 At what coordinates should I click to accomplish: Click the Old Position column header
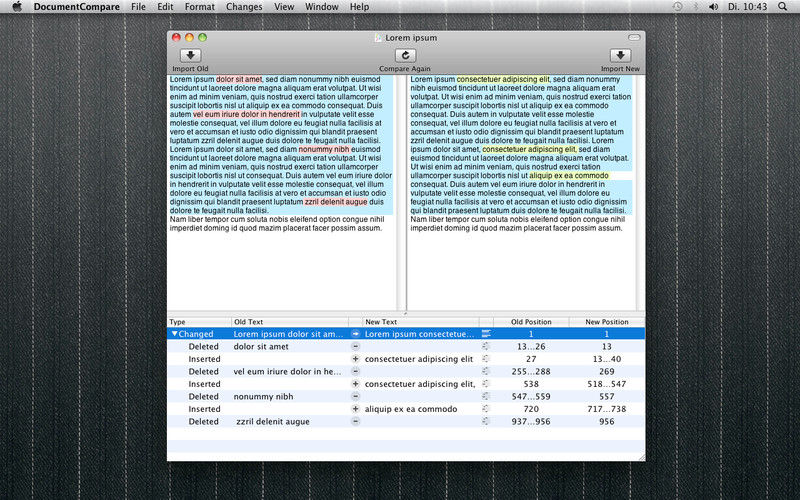click(530, 322)
